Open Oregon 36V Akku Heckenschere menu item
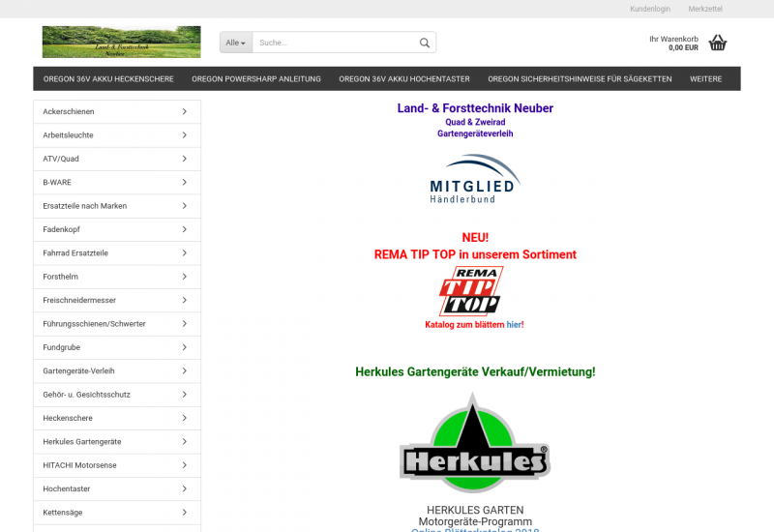Image resolution: width=774 pixels, height=532 pixels. click(x=107, y=79)
